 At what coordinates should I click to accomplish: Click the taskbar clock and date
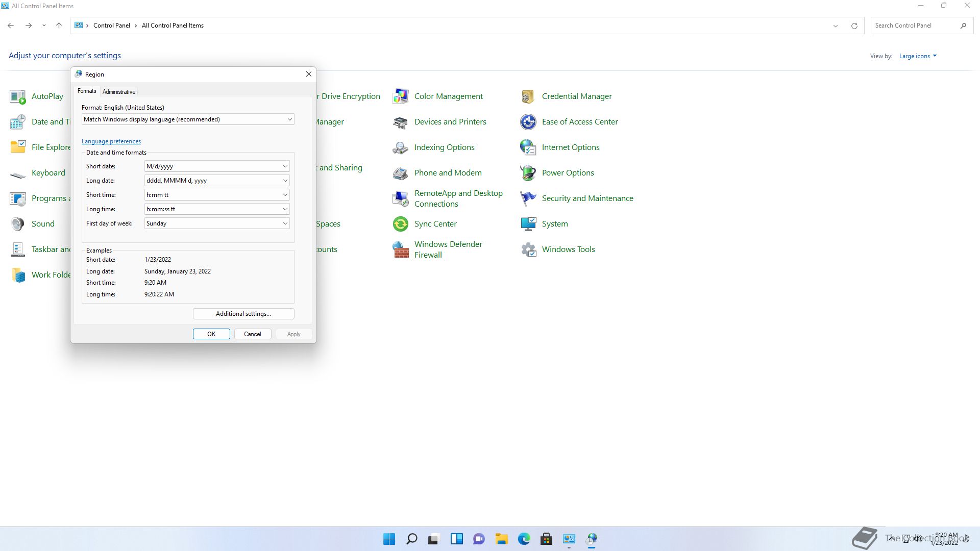(944, 539)
